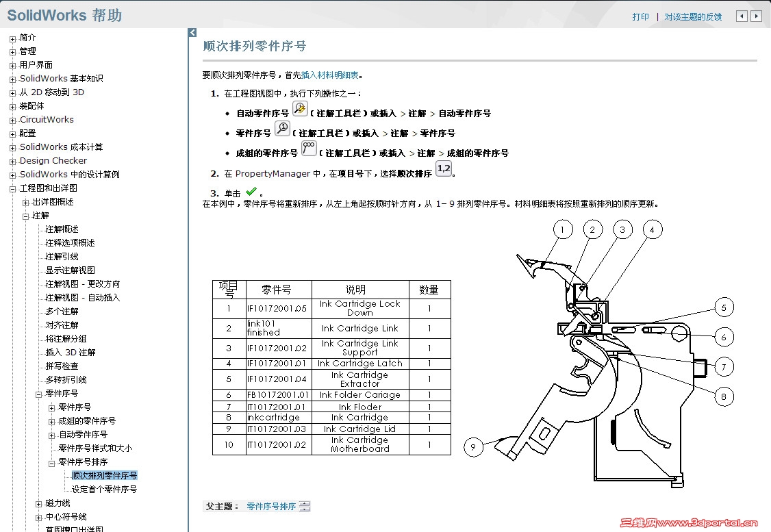Collapse the navigation pane with the arrow icon
Viewport: 771px width, 532px height.
[192, 32]
